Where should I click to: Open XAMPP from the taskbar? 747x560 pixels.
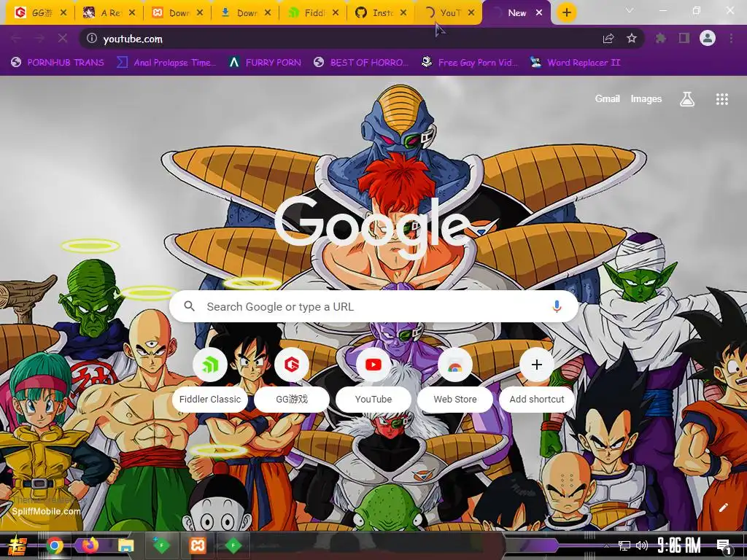(x=198, y=545)
